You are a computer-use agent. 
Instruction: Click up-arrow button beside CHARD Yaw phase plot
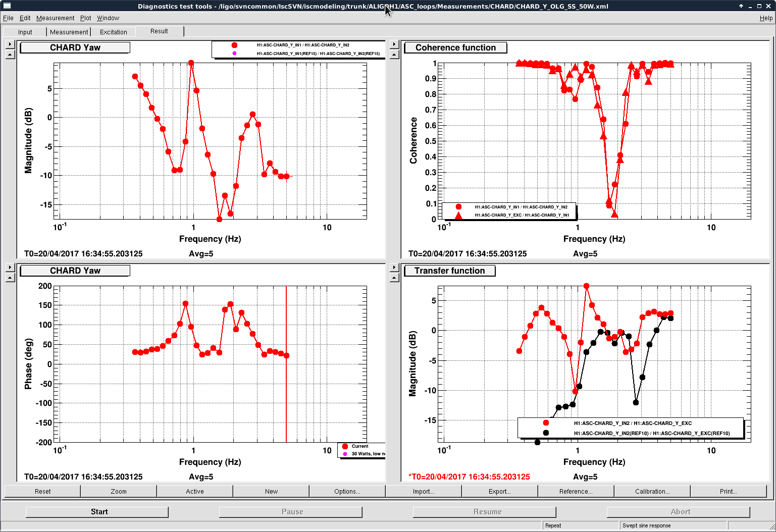[x=10, y=277]
